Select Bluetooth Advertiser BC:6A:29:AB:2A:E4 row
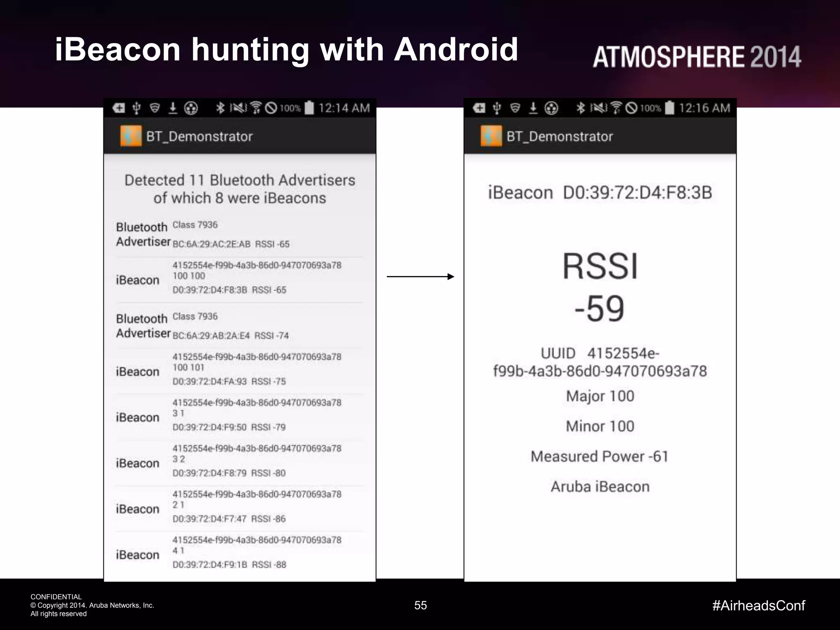Screen dimensions: 840x630 (240, 326)
